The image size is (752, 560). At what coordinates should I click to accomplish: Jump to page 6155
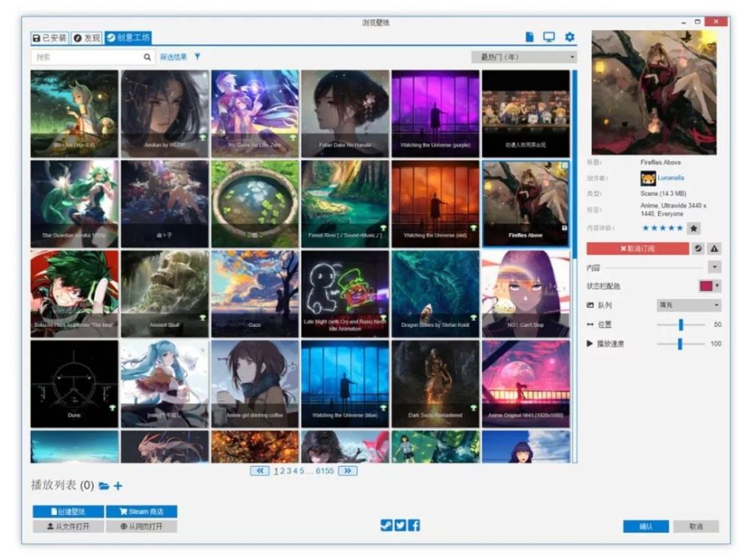click(x=325, y=471)
